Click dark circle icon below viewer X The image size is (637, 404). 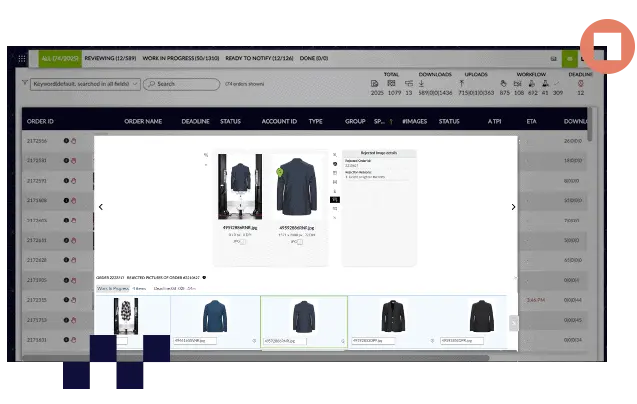coord(335,164)
